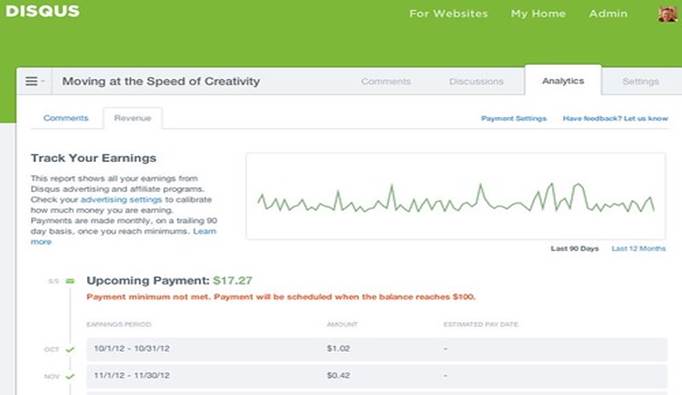
Task: Open the user avatar profile picture
Action: tap(667, 14)
